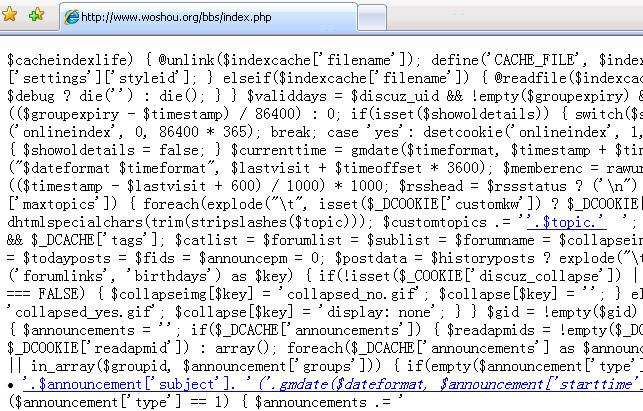Click the text "'collapsed_no.gif';"

(356, 295)
